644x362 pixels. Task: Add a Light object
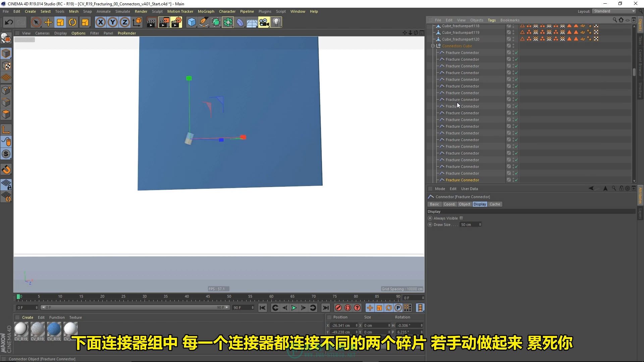(x=276, y=22)
